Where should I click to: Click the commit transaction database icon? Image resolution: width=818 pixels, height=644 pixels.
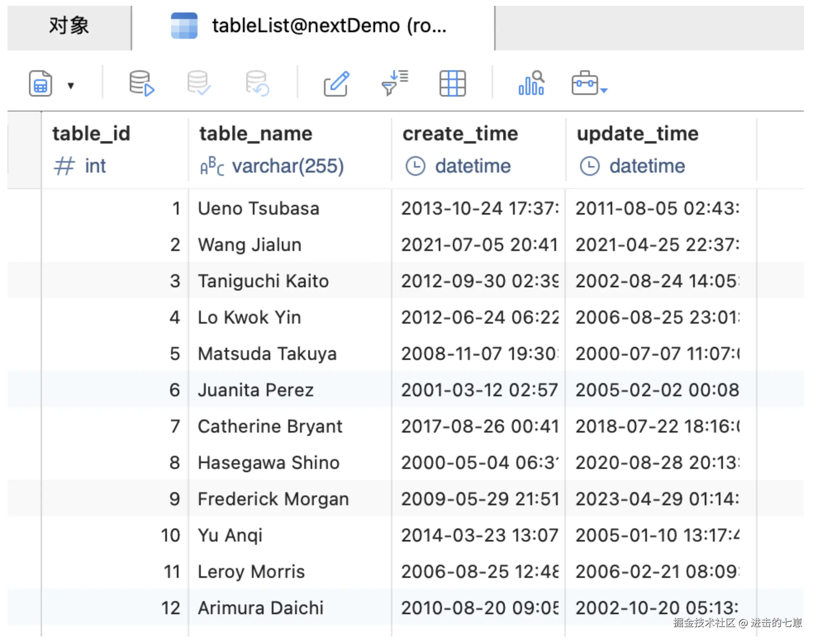pos(199,84)
